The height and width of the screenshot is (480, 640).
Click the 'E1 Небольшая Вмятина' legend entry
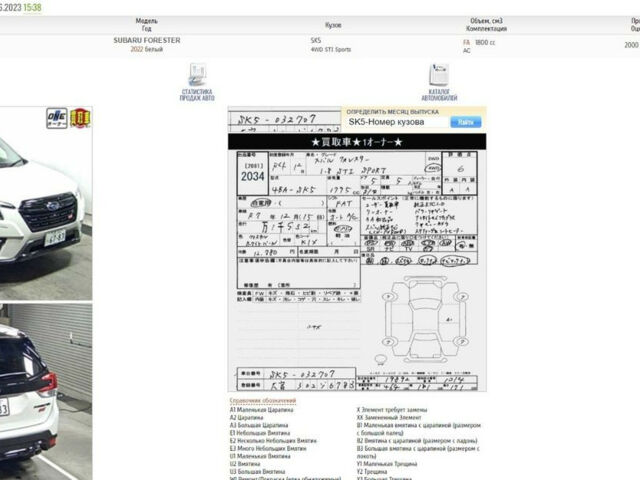(x=260, y=433)
